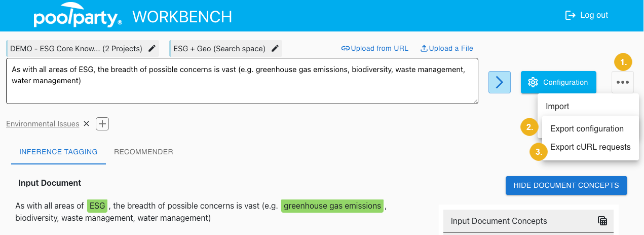Click Upload from URL link
Image resolution: width=644 pixels, height=235 pixels.
pos(374,49)
